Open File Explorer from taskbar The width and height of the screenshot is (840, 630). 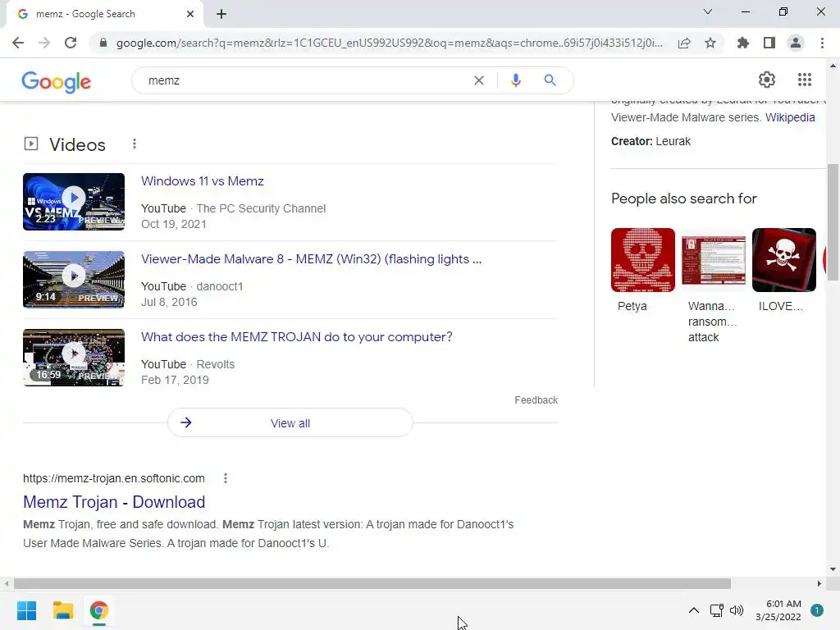[x=62, y=610]
